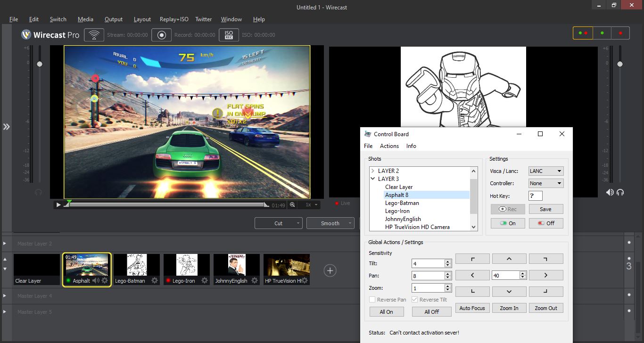Screen dimensions: 644x343
Task: Click the Hot Key input field
Action: (536, 196)
